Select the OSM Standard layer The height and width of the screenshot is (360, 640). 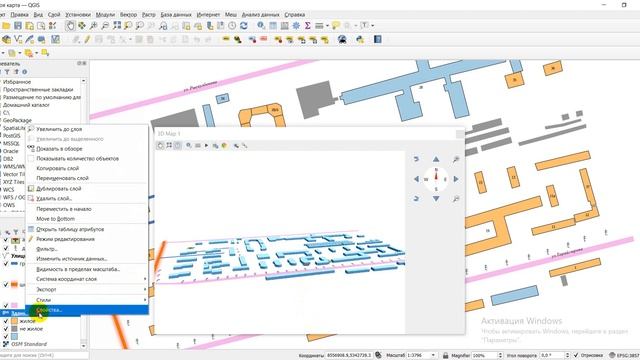coord(29,344)
